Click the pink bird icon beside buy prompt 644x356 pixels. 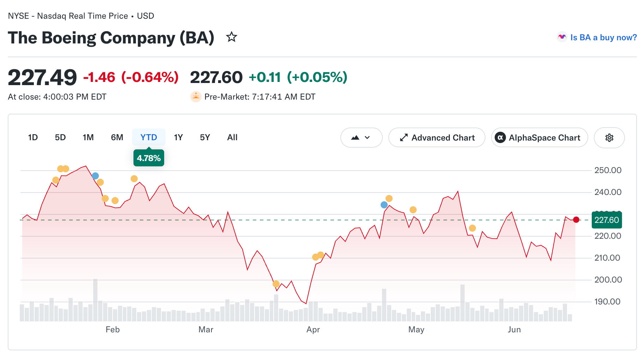tap(562, 37)
